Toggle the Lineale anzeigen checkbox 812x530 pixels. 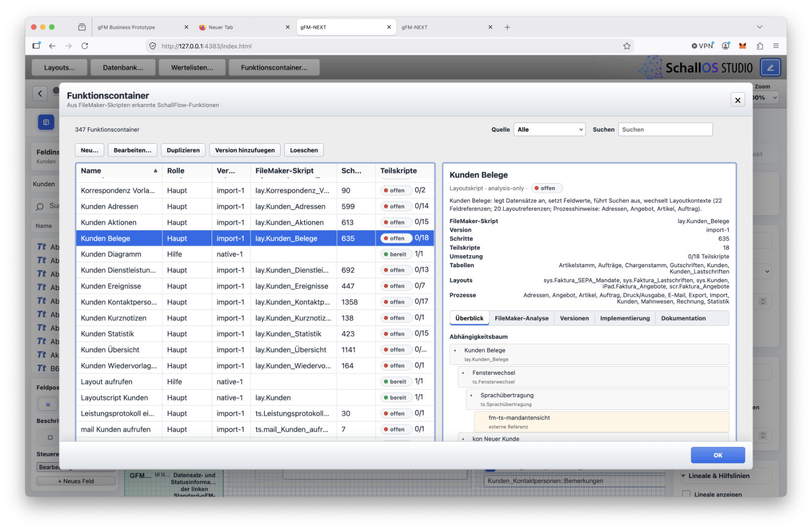pos(686,494)
